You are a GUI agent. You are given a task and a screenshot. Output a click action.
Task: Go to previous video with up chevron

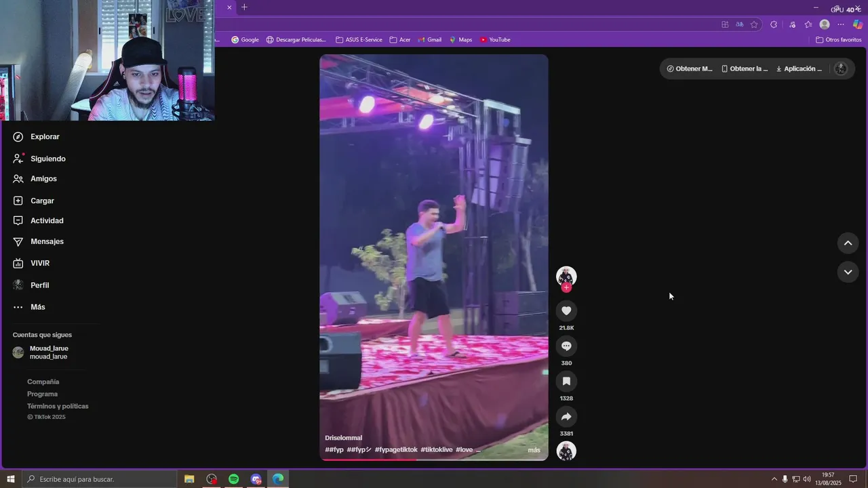point(848,243)
